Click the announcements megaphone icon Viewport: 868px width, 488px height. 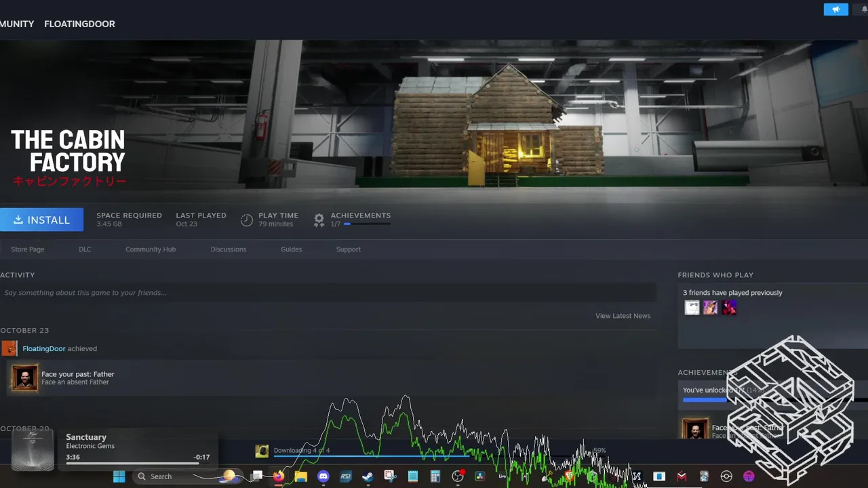click(x=835, y=9)
